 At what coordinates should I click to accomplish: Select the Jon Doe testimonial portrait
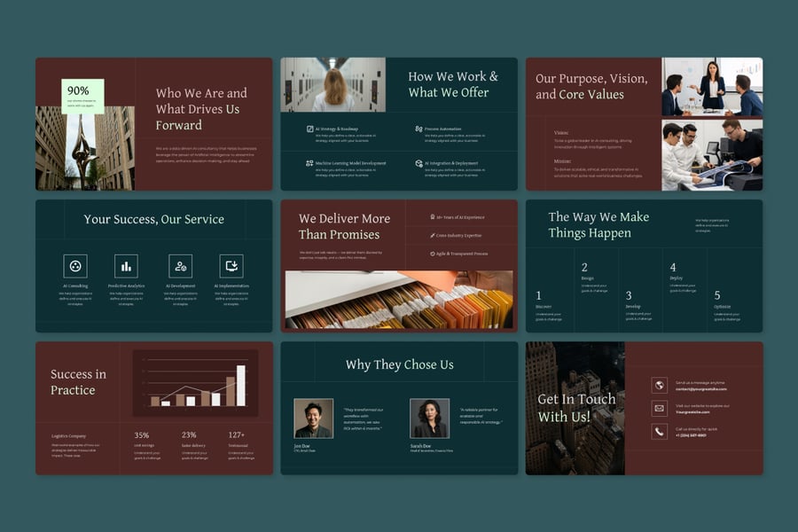[x=313, y=418]
